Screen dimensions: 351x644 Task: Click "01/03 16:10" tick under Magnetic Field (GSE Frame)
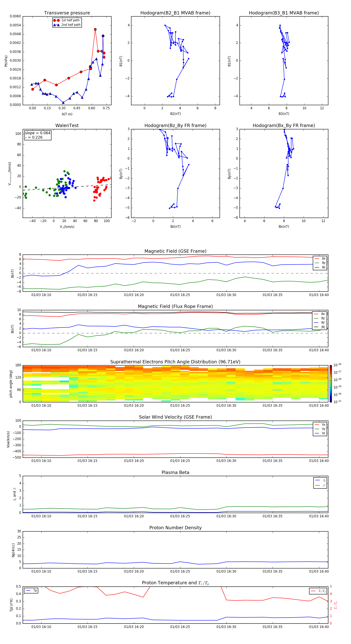coord(41,295)
